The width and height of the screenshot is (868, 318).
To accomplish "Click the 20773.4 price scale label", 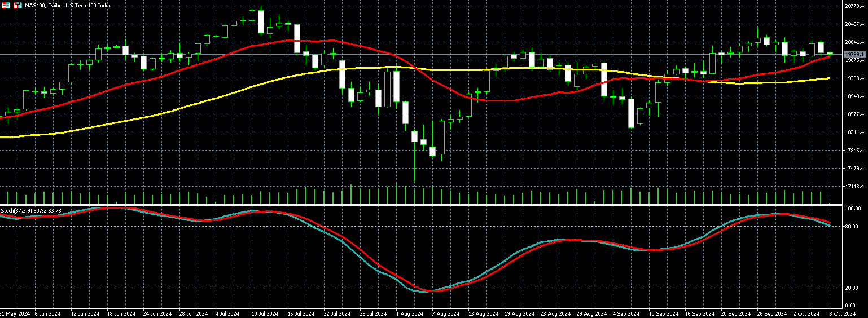I will (855, 6).
